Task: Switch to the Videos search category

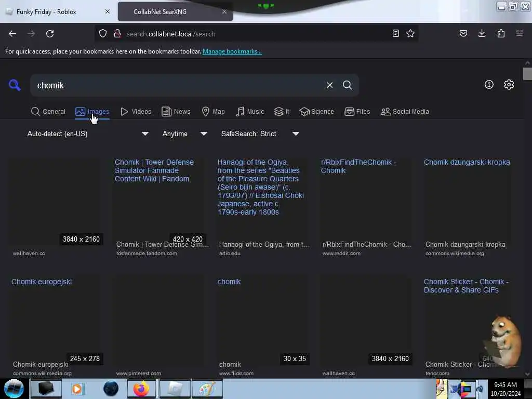Action: (136, 112)
